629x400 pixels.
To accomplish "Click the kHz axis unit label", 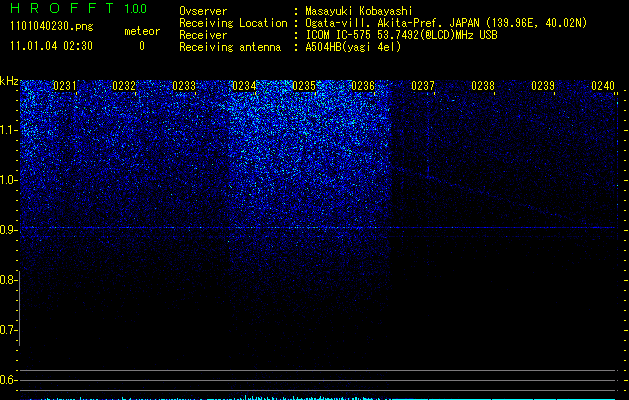I will [9, 81].
